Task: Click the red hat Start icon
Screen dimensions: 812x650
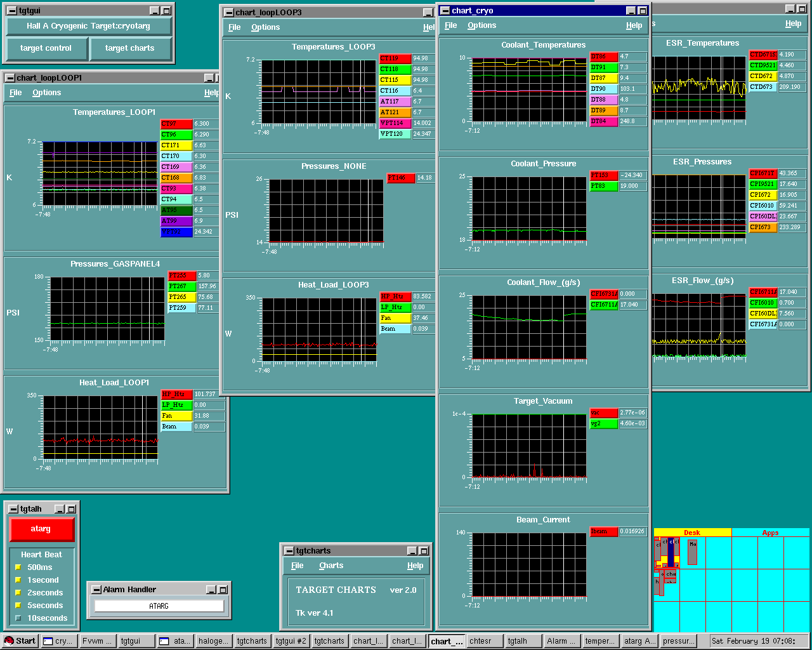Action: point(9,641)
